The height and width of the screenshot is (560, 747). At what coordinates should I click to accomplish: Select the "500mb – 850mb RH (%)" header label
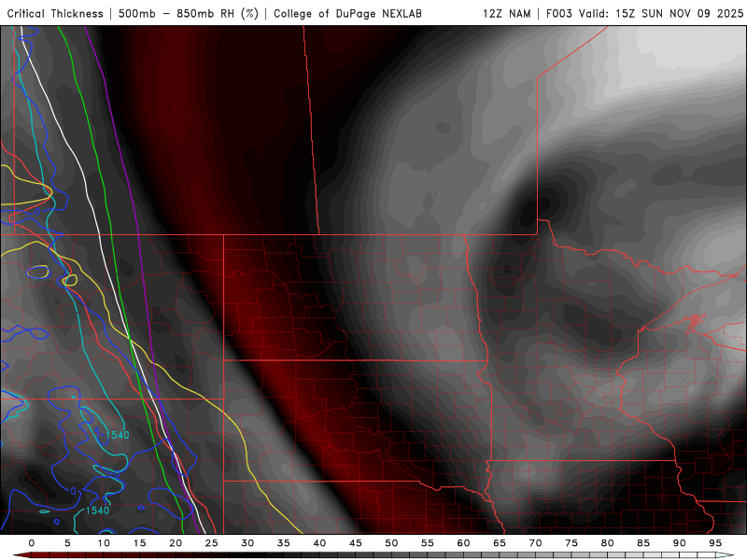(189, 14)
